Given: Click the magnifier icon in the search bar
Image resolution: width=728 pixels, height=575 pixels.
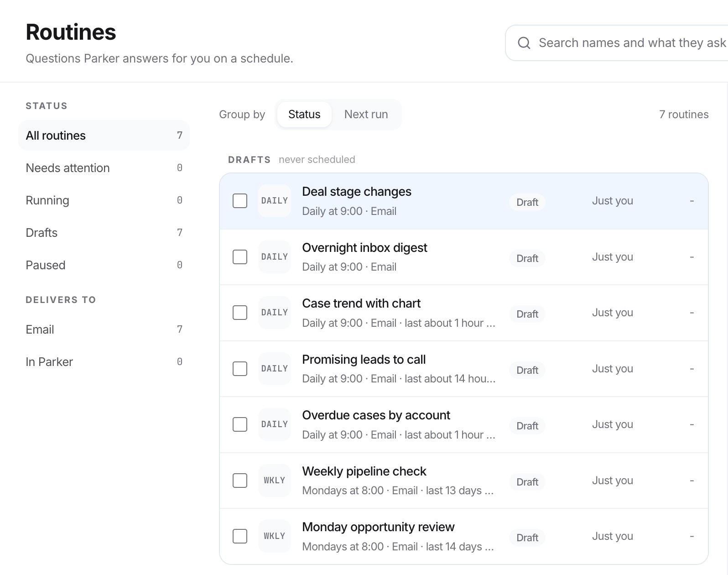Looking at the screenshot, I should pyautogui.click(x=524, y=43).
